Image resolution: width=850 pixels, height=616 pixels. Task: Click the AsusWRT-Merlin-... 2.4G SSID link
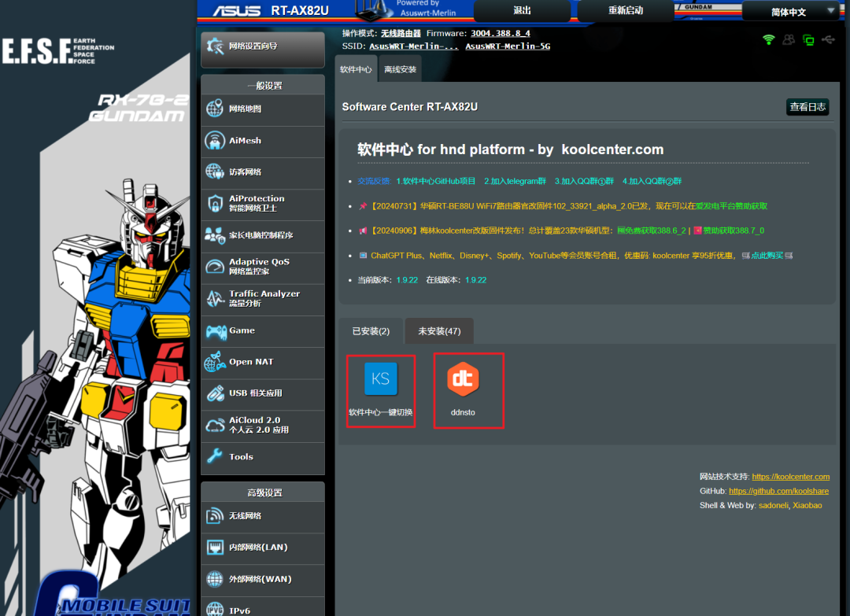click(x=414, y=46)
